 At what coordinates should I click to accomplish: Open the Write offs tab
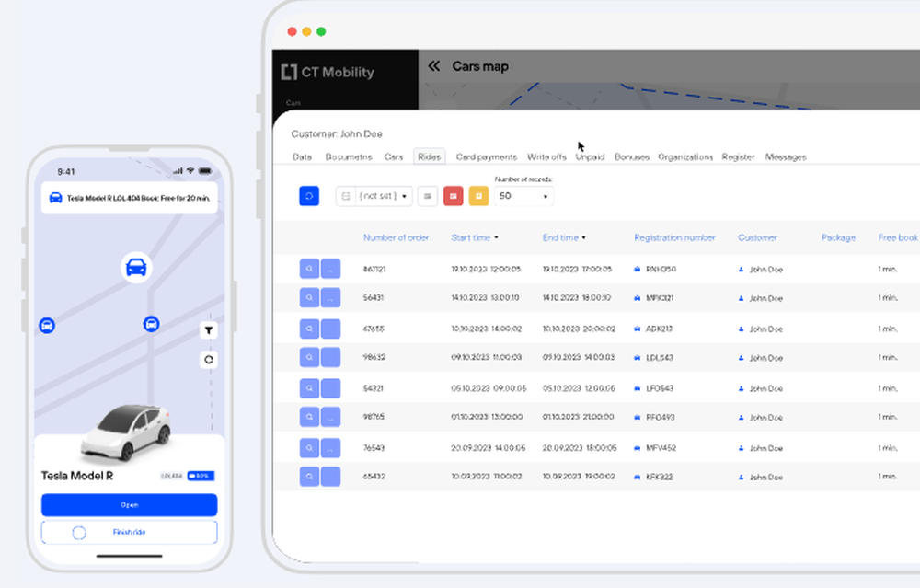[546, 156]
